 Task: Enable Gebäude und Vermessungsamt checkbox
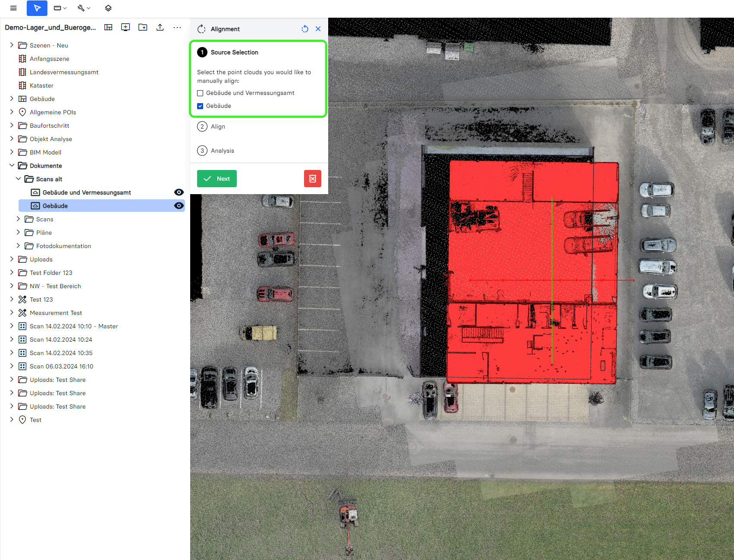click(x=200, y=93)
